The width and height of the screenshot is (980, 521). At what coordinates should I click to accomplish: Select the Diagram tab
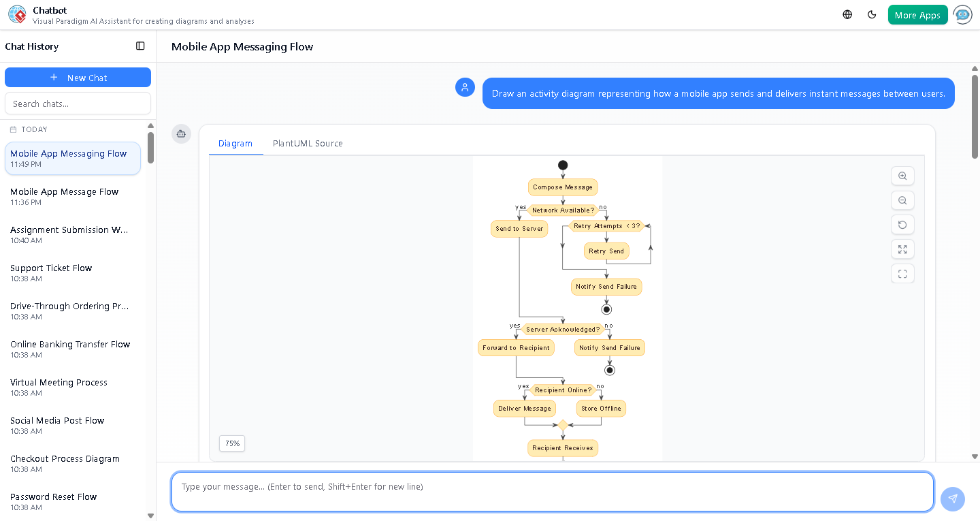235,143
